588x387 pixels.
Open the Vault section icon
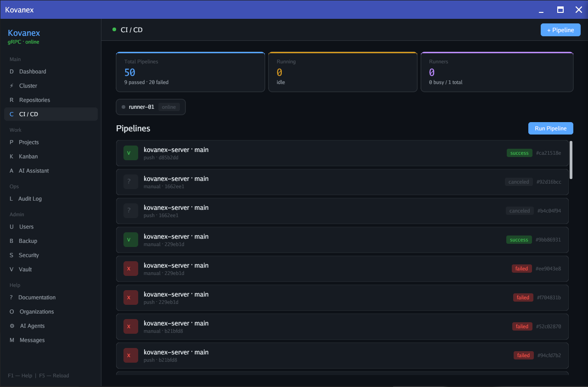tap(11, 269)
